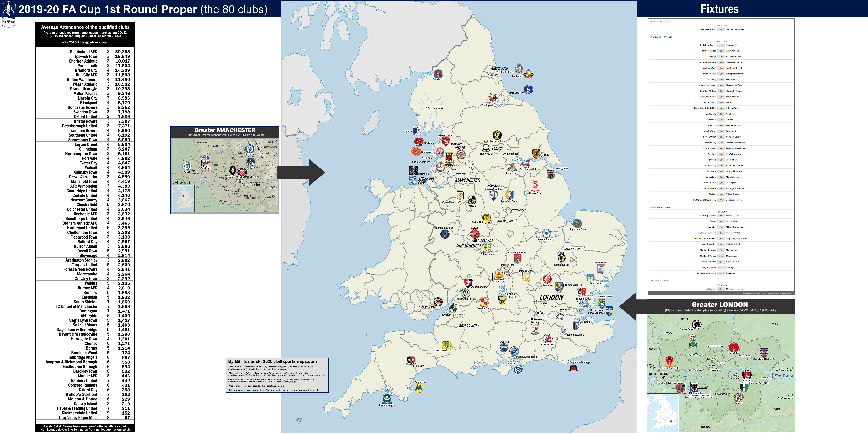Click the Hull City tiger crest
This screenshot has width=868, height=434.
pyautogui.click(x=536, y=153)
